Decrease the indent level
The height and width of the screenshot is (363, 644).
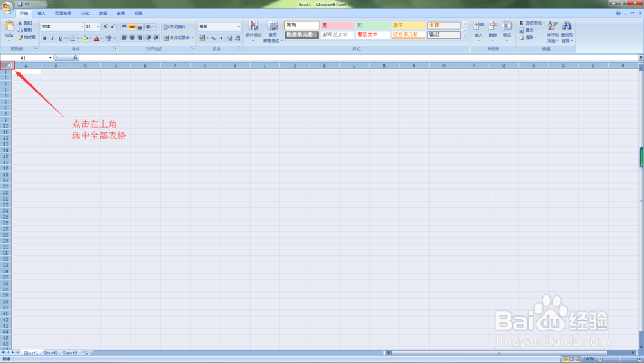coord(148,38)
